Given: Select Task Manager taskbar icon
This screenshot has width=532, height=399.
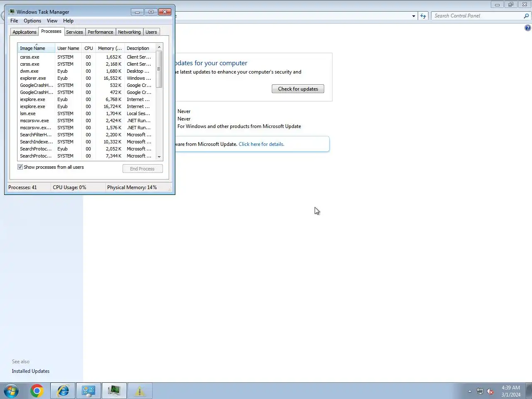Looking at the screenshot, I should (114, 391).
